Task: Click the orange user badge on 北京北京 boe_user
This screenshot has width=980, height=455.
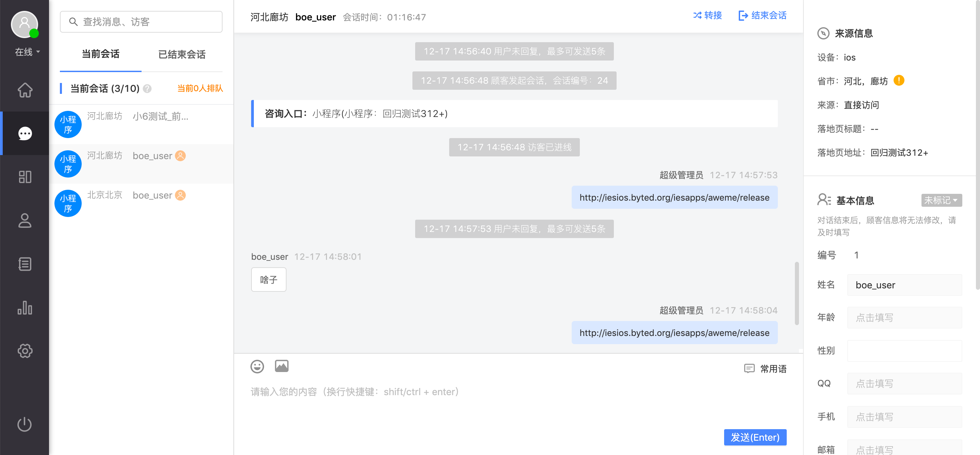Action: coord(180,196)
